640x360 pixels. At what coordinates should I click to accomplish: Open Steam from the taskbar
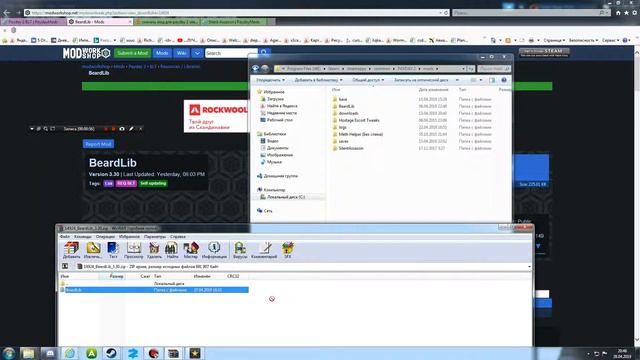[111, 353]
